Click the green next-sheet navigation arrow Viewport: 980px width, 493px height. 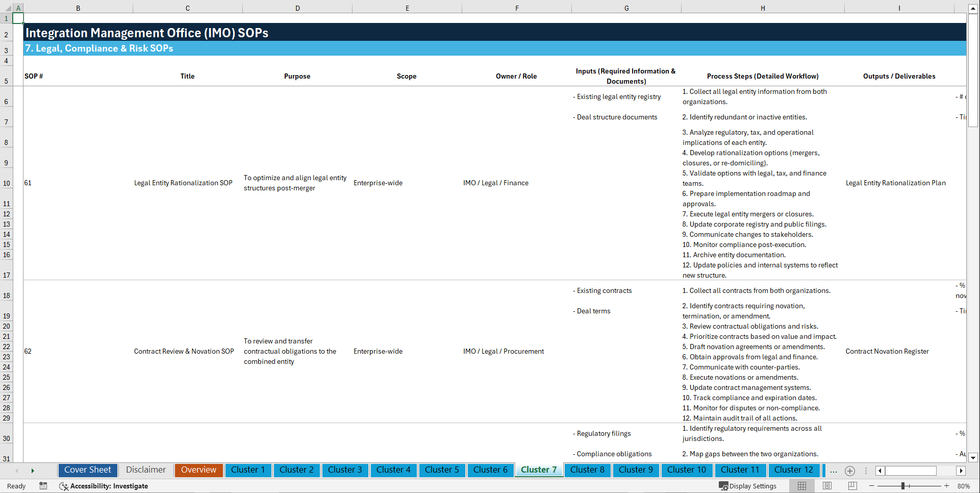click(33, 471)
